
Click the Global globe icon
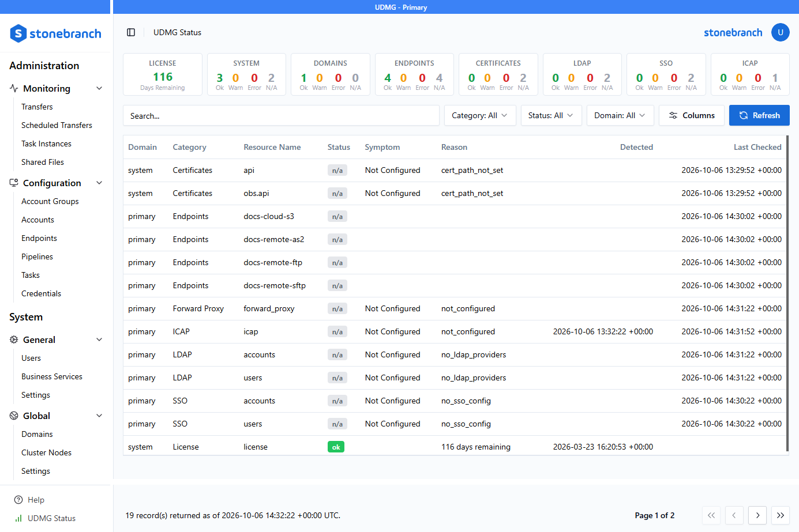pyautogui.click(x=14, y=416)
